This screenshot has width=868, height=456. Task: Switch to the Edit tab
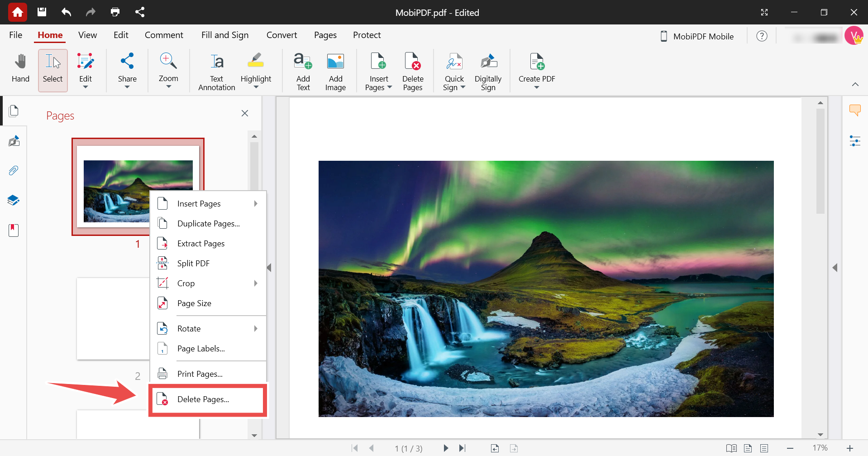[121, 35]
